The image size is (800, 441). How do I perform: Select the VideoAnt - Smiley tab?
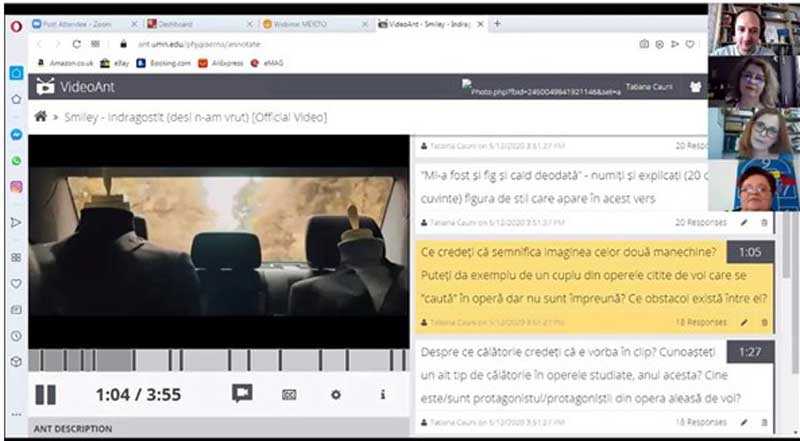click(x=432, y=24)
